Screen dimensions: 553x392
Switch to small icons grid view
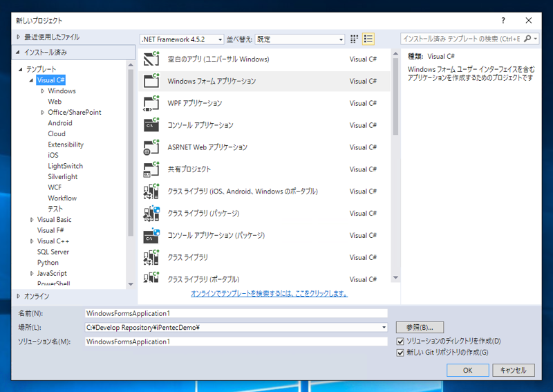tap(354, 39)
